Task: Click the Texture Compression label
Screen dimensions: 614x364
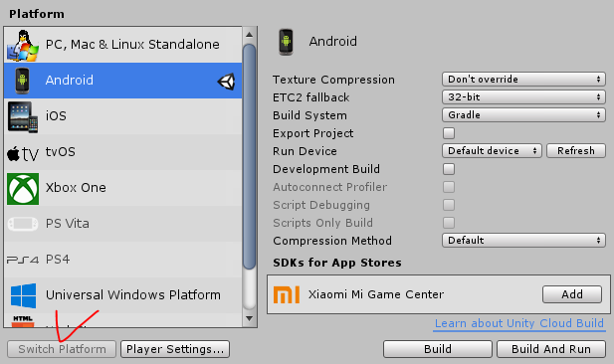Action: pyautogui.click(x=333, y=80)
